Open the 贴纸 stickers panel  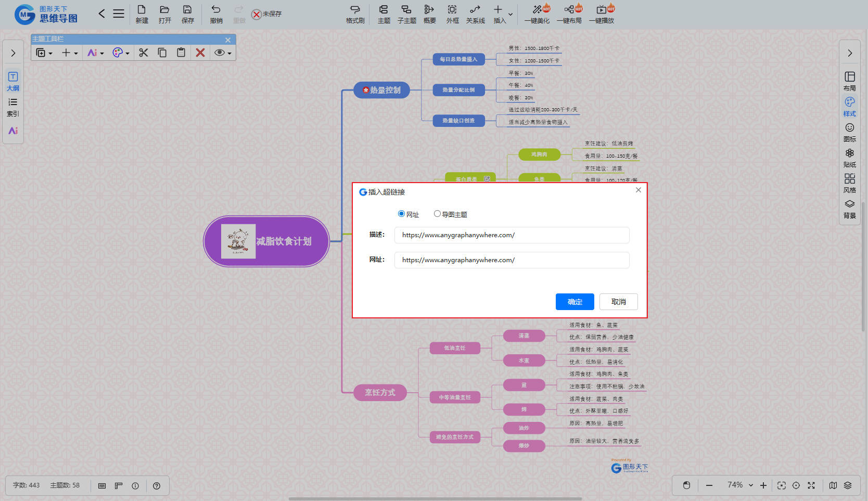[x=849, y=158]
